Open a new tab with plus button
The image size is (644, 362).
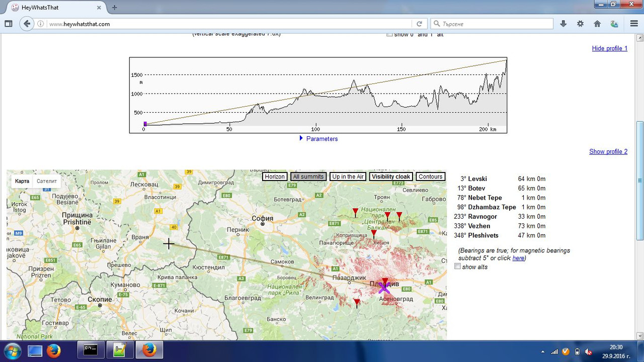[114, 8]
